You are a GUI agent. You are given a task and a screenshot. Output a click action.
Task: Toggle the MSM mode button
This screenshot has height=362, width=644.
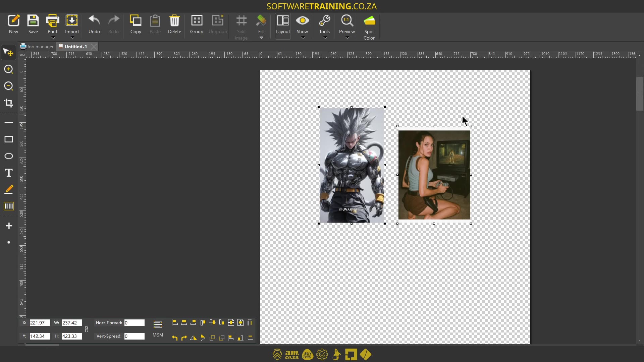158,328
